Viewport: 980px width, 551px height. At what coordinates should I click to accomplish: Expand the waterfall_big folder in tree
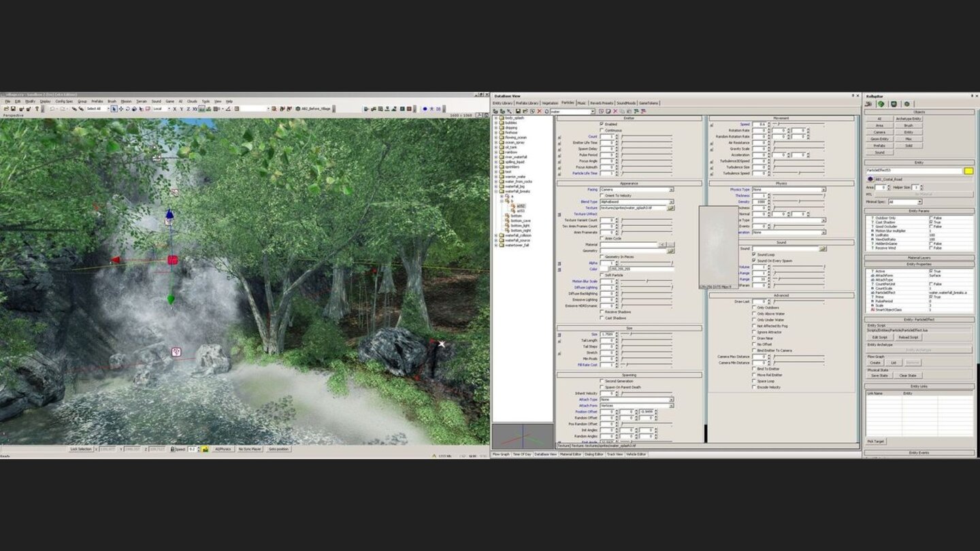pyautogui.click(x=496, y=186)
